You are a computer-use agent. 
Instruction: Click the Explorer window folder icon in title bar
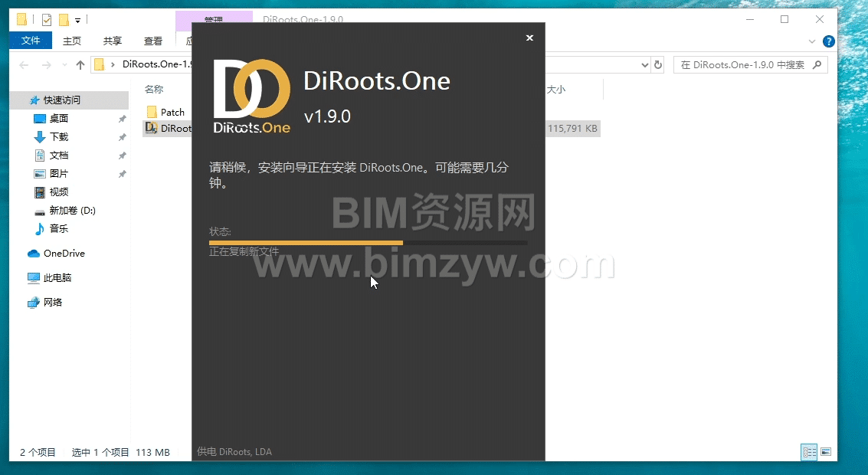click(21, 20)
